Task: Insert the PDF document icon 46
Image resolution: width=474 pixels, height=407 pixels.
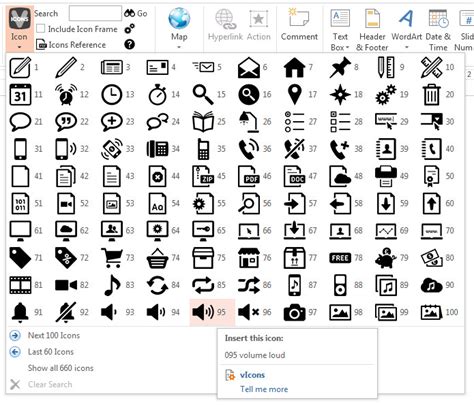Action: pos(249,176)
